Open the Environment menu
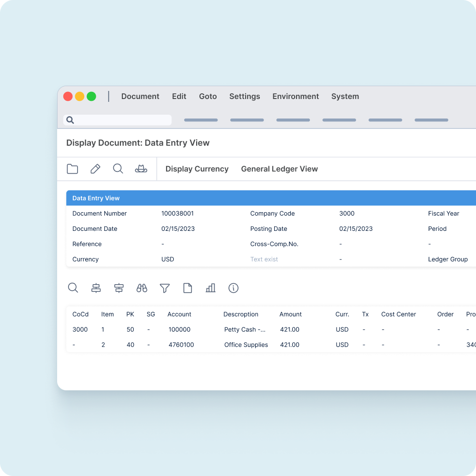Image resolution: width=476 pixels, height=476 pixels. (296, 96)
